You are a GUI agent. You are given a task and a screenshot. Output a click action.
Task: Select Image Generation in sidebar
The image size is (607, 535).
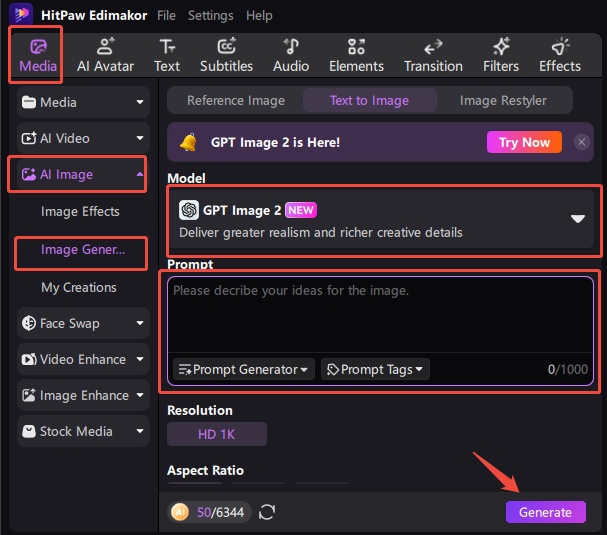[83, 250]
